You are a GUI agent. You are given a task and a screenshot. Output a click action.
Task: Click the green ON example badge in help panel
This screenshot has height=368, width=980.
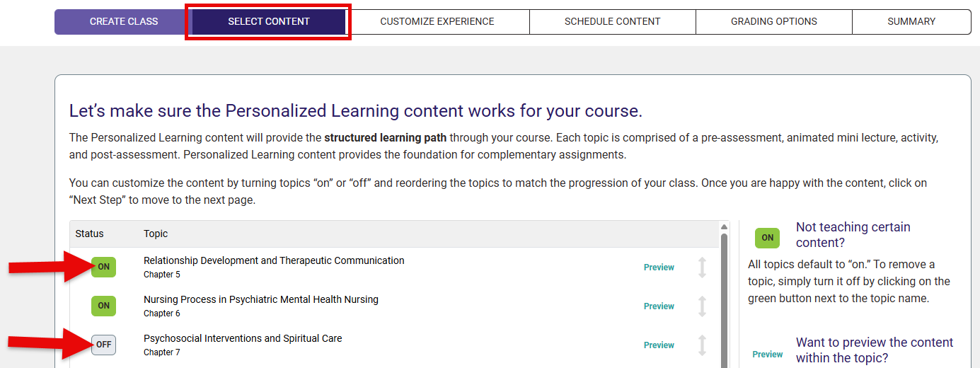pos(767,238)
